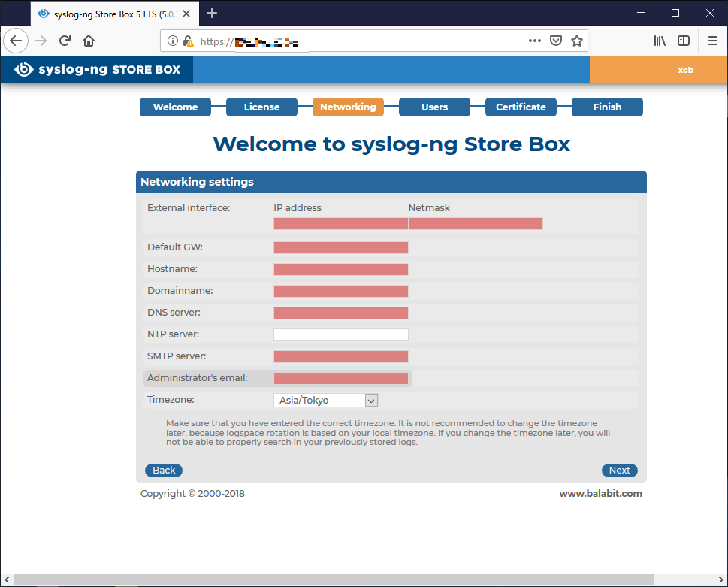Jump to the Users step
This screenshot has width=728, height=587.
click(x=434, y=107)
